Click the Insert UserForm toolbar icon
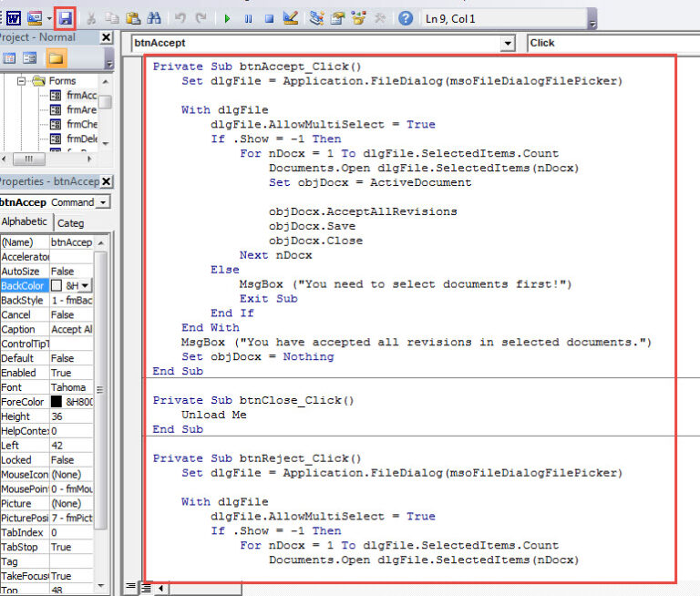Screen dimensions: 700x596 [x=35, y=19]
